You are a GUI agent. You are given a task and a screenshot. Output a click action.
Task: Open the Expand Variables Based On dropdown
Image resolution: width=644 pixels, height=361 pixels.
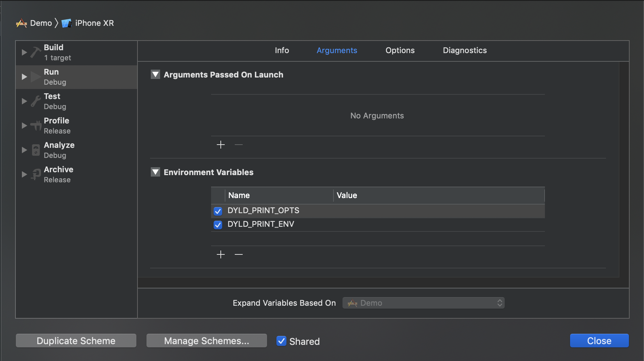tap(424, 303)
